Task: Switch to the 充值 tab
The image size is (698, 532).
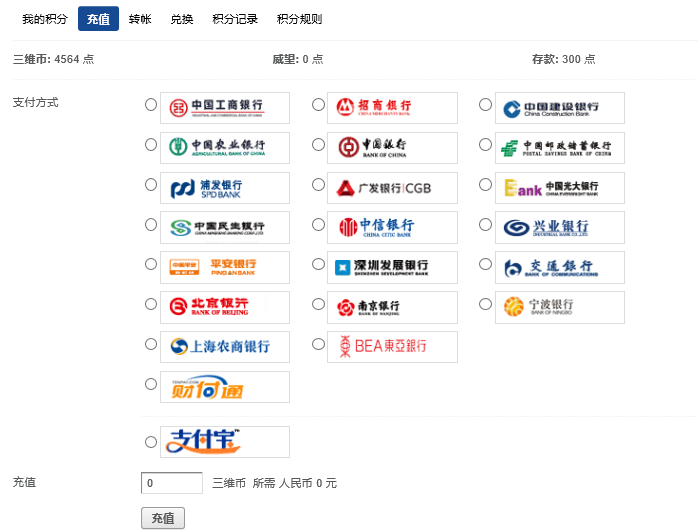Action: click(98, 19)
